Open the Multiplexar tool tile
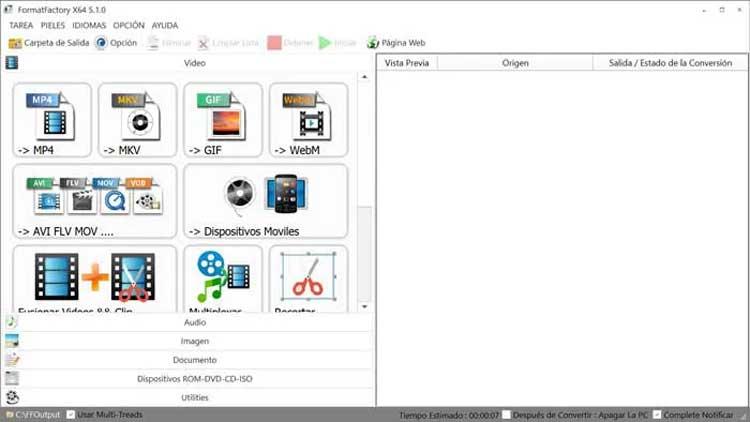The width and height of the screenshot is (750, 422). pyautogui.click(x=223, y=279)
